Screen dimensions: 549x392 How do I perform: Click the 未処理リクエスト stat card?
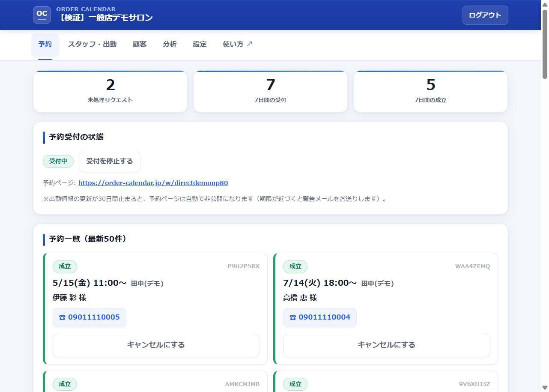(110, 92)
